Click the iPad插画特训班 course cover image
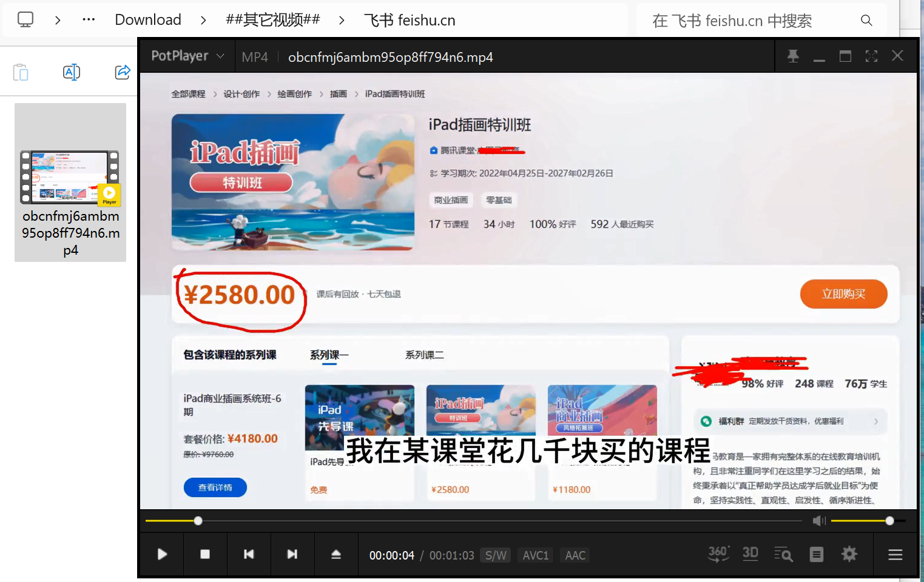 [x=293, y=182]
